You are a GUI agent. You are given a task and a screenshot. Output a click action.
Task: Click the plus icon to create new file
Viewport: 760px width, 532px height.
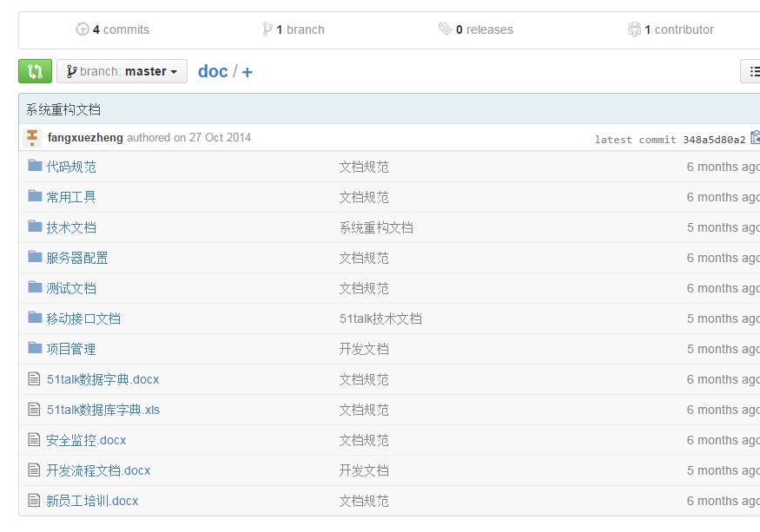coord(248,72)
